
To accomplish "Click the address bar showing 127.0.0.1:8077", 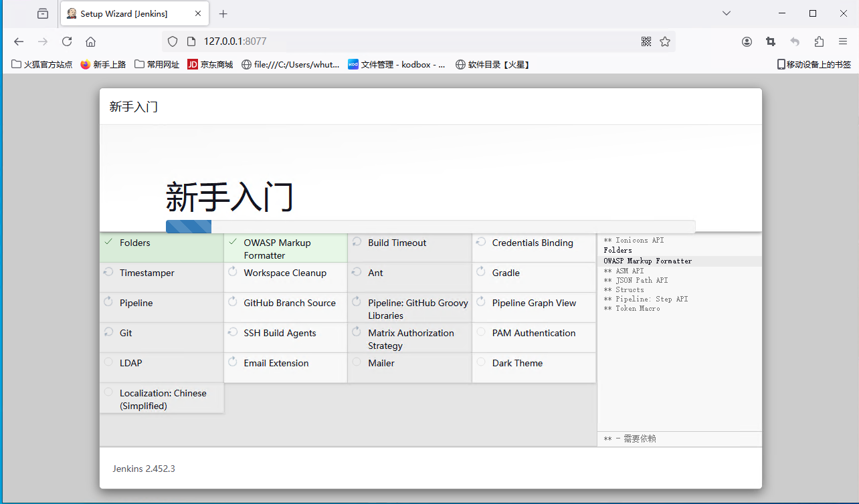I will [x=418, y=41].
